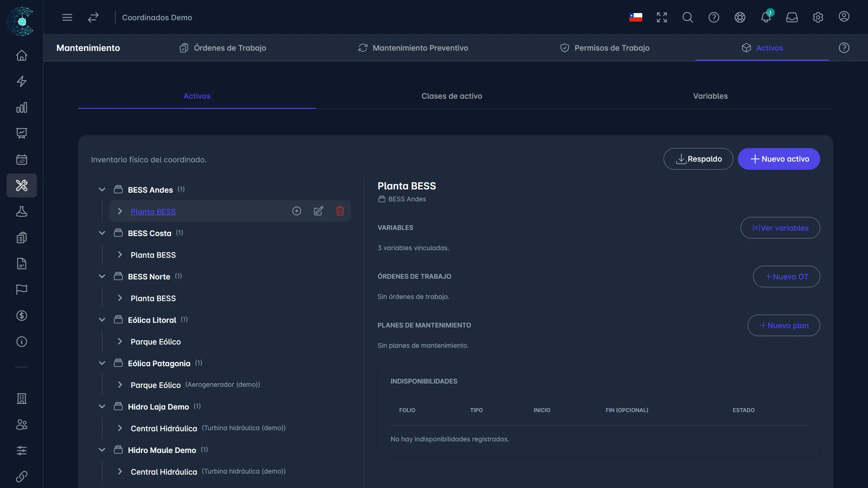Open the dollar coin sidebar icon
Image resolution: width=868 pixels, height=488 pixels.
pyautogui.click(x=22, y=316)
